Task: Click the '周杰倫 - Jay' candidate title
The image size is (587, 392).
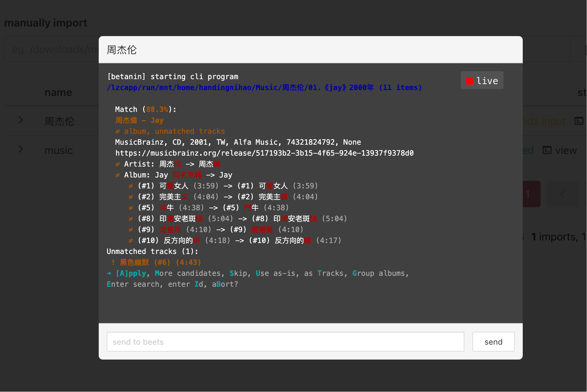Action: click(139, 120)
